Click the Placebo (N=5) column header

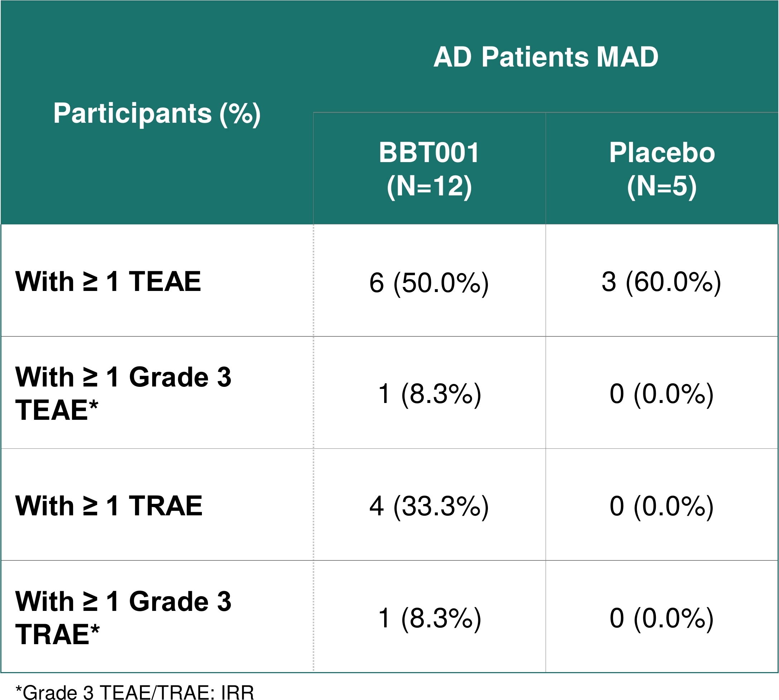(662, 169)
